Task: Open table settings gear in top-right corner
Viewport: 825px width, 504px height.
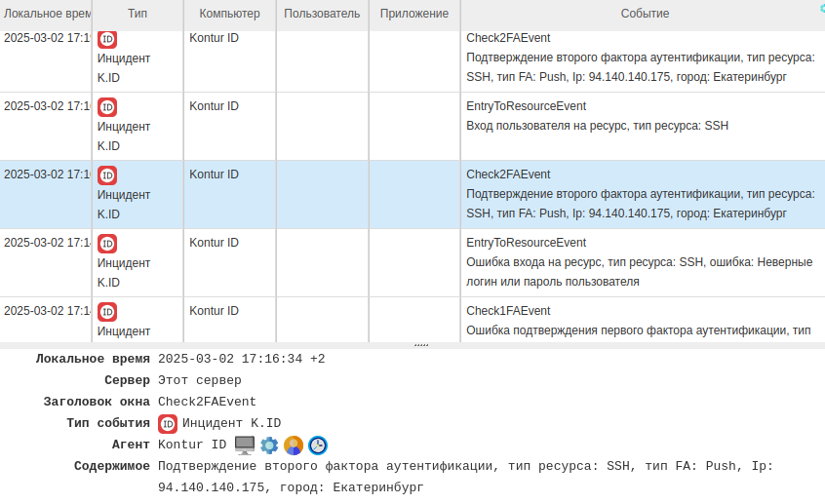Action: [821, 6]
